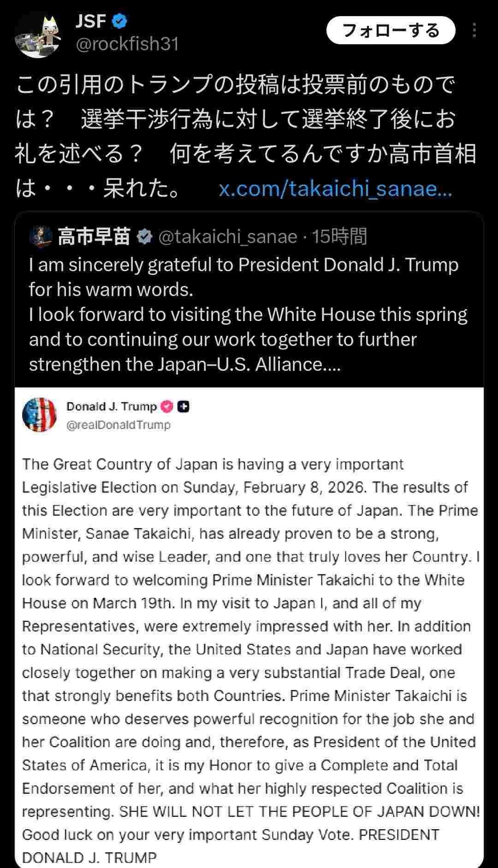The image size is (498, 868).
Task: Click the verified badge beside 高市早苗
Action: tap(145, 237)
